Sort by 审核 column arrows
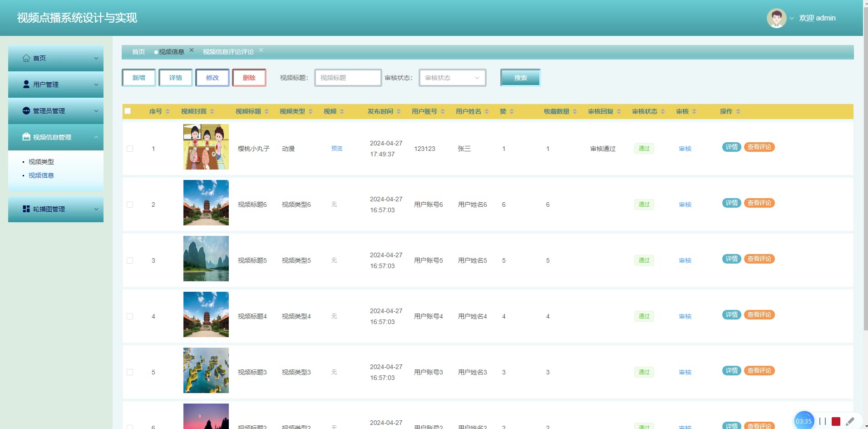The image size is (868, 429). [x=694, y=111]
